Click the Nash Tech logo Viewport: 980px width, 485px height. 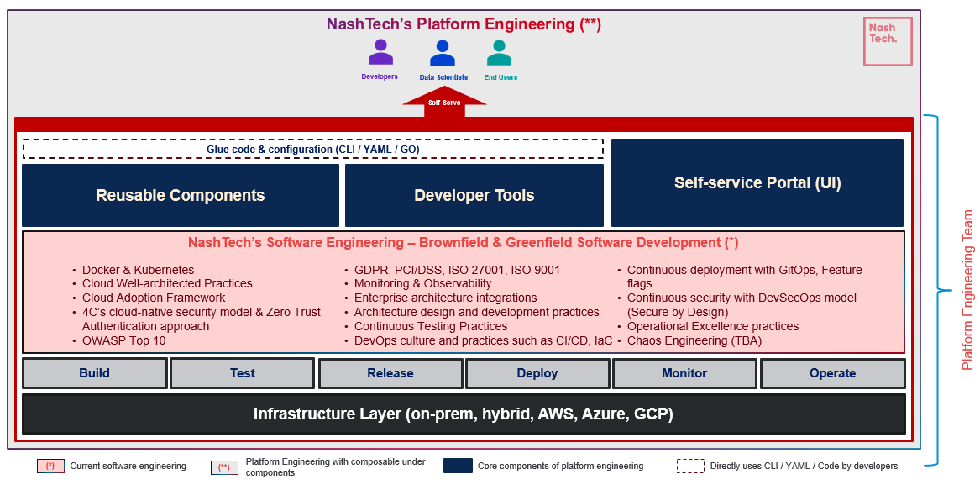click(888, 41)
